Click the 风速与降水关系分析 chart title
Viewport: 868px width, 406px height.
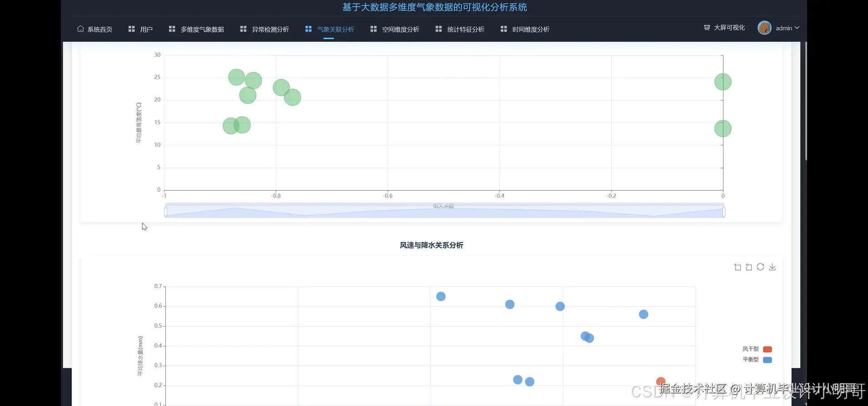[x=431, y=245]
